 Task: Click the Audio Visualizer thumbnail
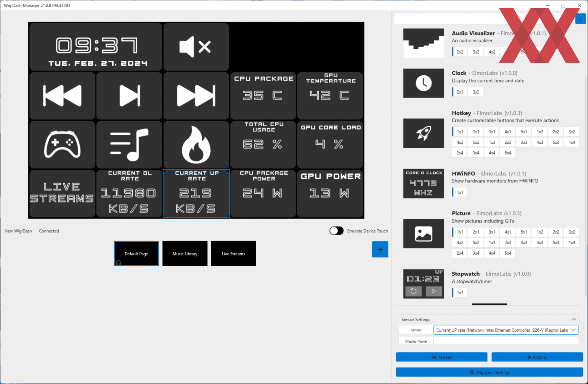click(424, 43)
